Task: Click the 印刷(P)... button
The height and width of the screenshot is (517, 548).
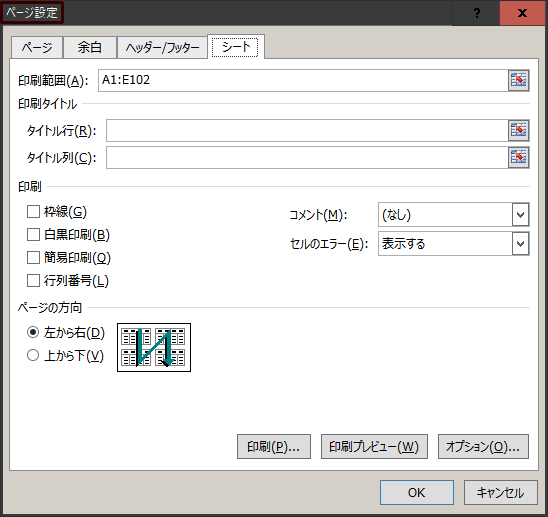Action: pos(274,446)
